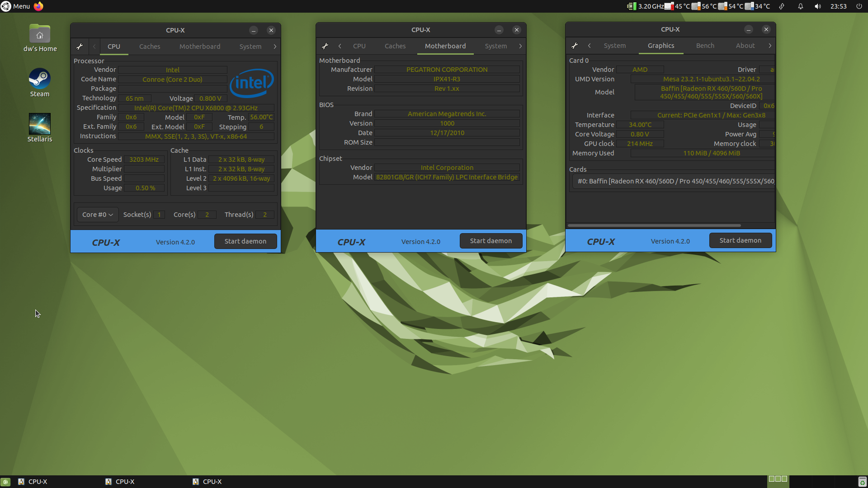Click previous-tab arrow in Graphics tab window
Screen dimensions: 868x488
(590, 46)
